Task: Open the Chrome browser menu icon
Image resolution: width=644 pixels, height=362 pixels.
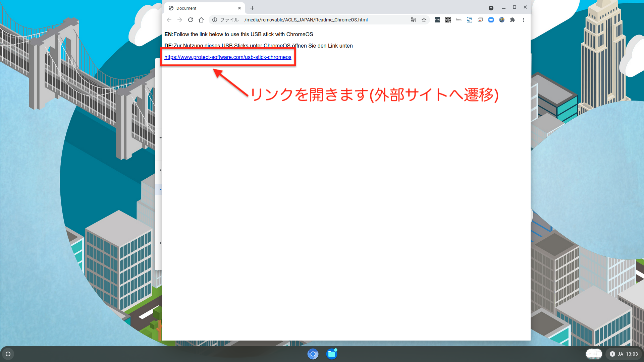Action: click(523, 20)
